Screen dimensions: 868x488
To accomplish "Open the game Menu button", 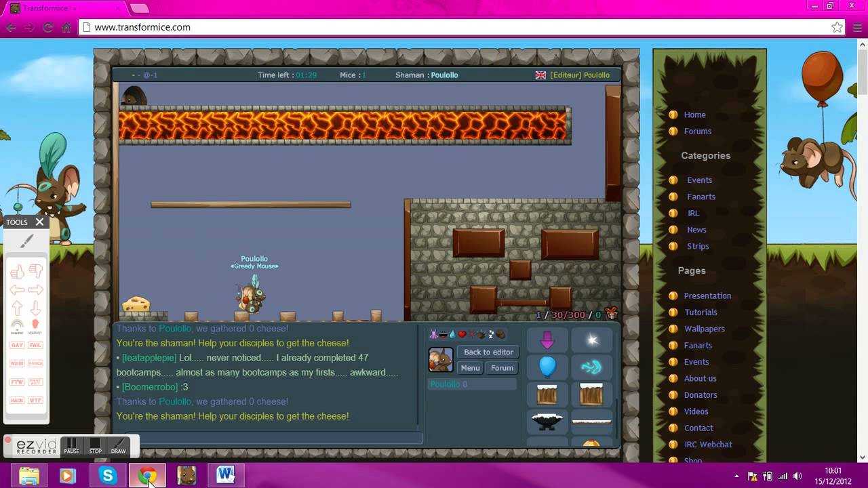I will [x=470, y=368].
